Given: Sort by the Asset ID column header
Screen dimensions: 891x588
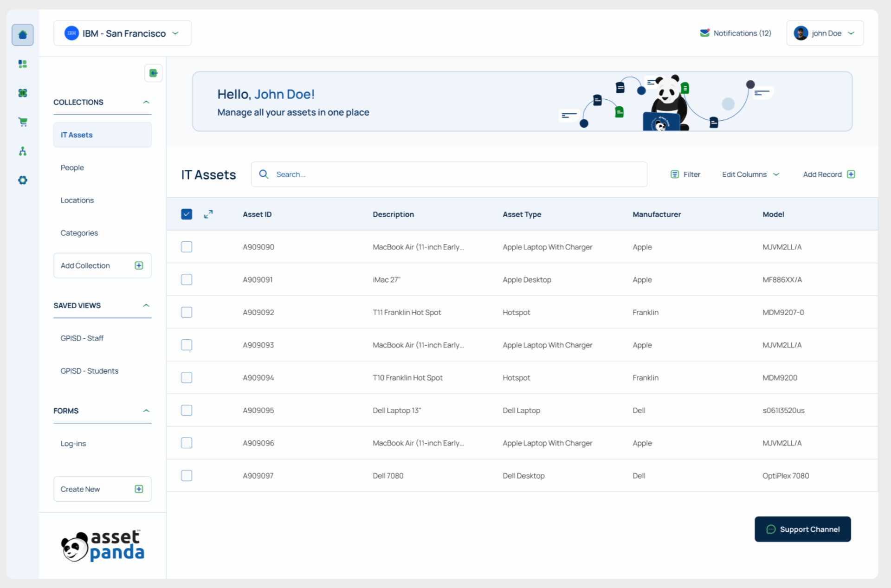Looking at the screenshot, I should [x=257, y=214].
